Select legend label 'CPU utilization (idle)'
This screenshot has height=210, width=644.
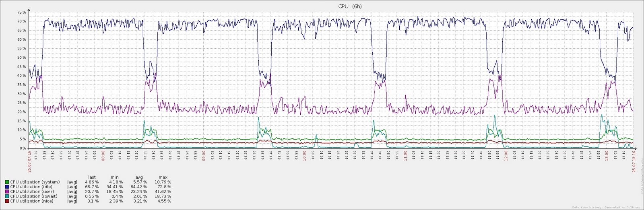(31, 187)
